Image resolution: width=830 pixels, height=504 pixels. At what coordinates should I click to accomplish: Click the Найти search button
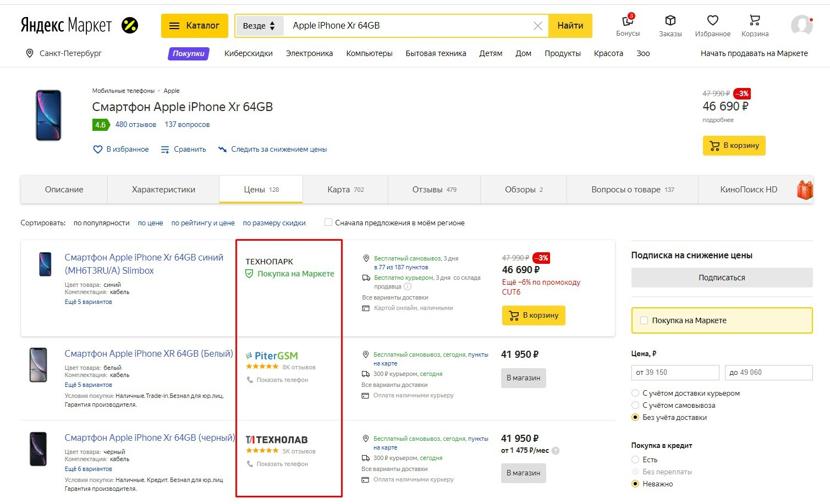[x=570, y=26]
